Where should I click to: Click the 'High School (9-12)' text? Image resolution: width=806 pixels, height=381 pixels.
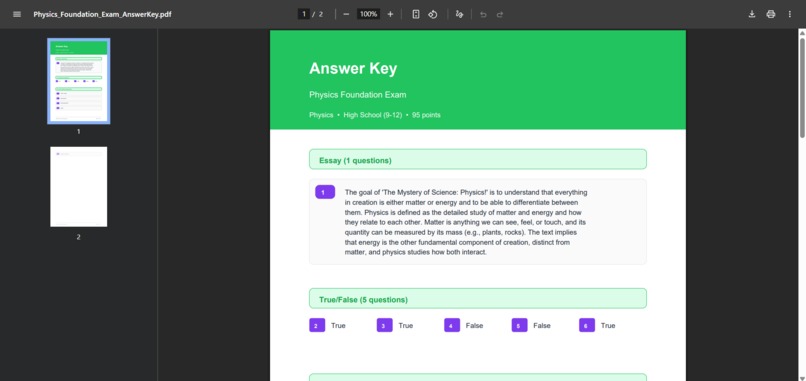point(373,115)
